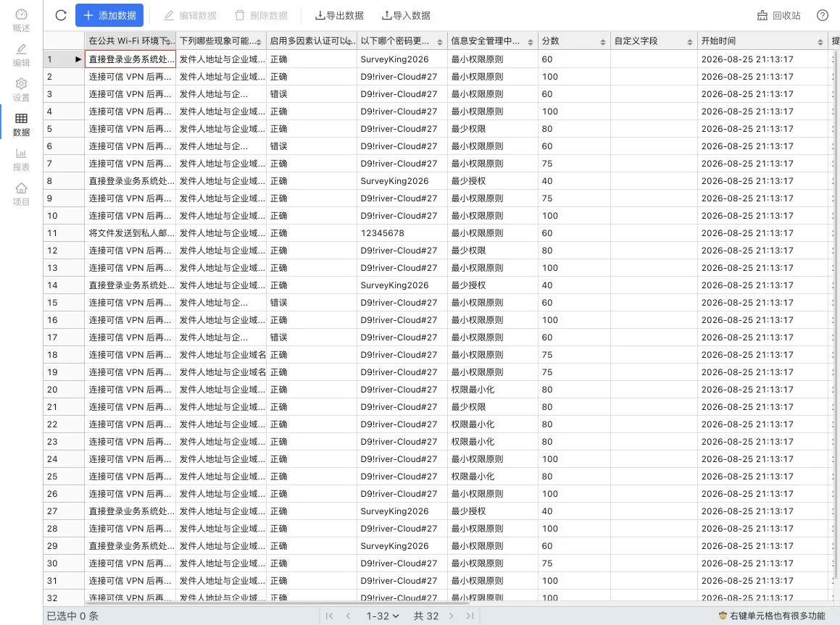Open the 1-32 page range dropdown
Viewport: 840px width, 625px height.
coord(383,616)
